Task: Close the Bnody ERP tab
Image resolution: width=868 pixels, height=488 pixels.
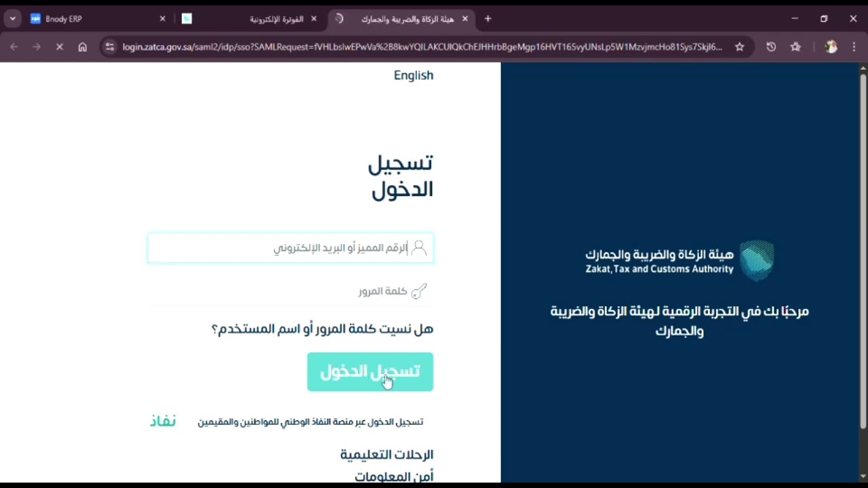Action: (x=163, y=19)
